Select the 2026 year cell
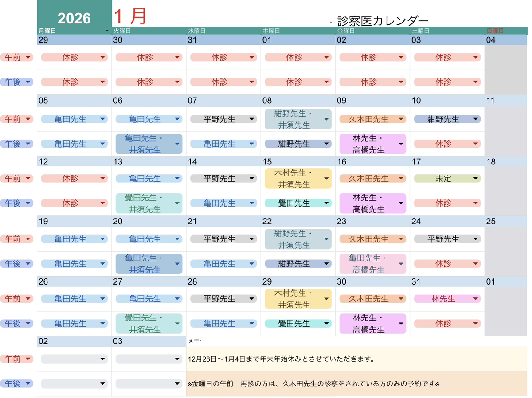The width and height of the screenshot is (532, 398). pos(74,18)
